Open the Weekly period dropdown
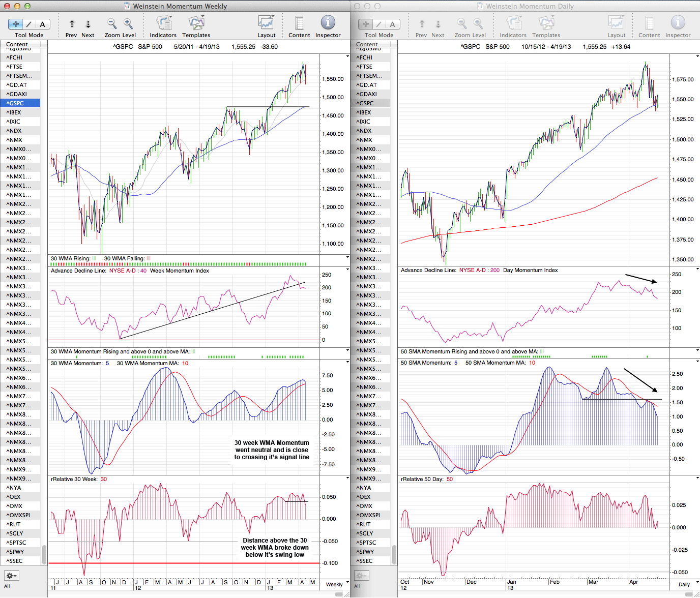700x598 pixels. coord(337,584)
